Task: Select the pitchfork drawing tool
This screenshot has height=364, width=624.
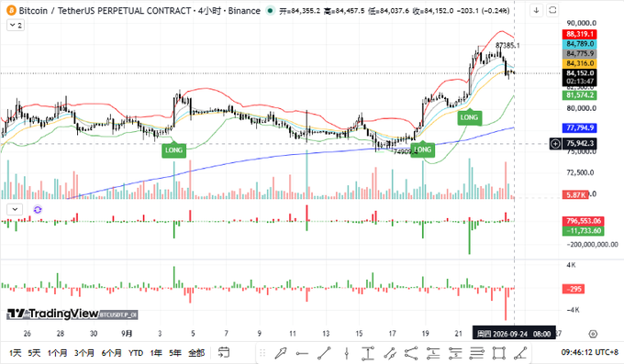Action: pos(411,353)
